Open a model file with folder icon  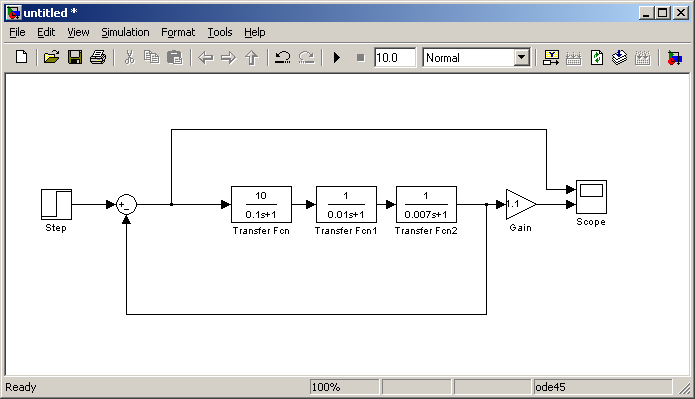click(51, 58)
